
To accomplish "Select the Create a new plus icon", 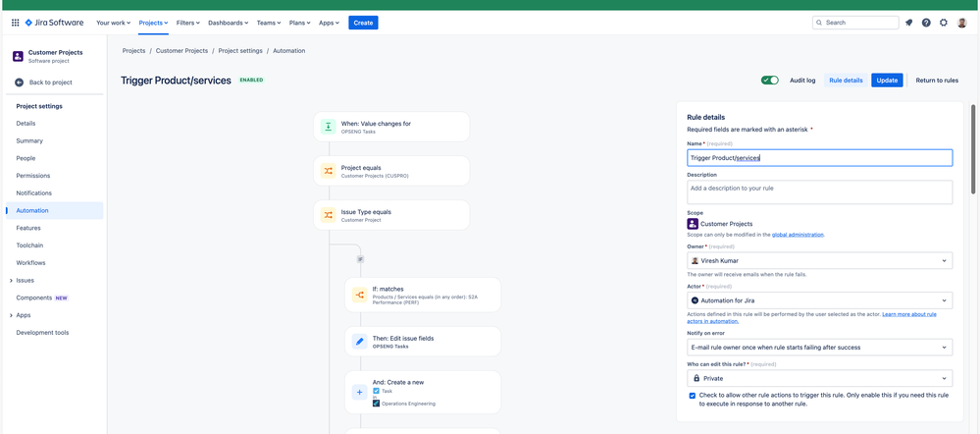I will coord(359,392).
